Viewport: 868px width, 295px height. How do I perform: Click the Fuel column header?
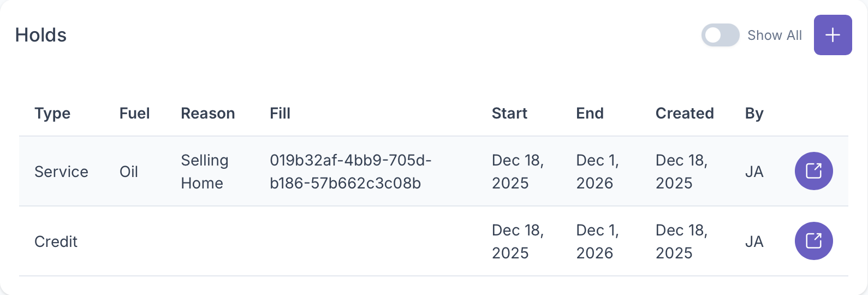134,113
